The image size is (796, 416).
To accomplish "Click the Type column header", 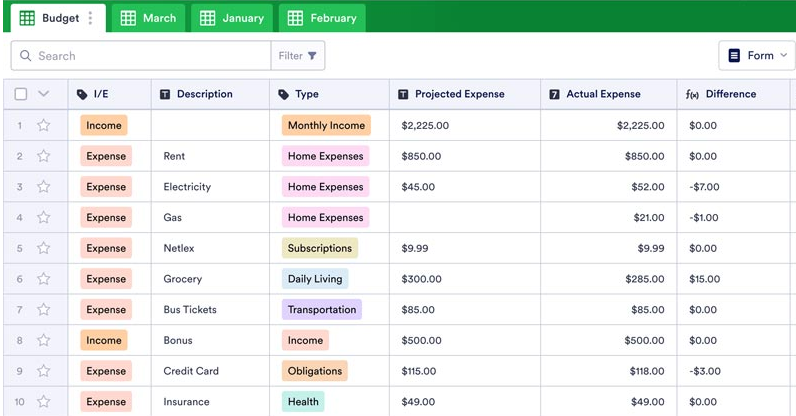I will coord(306,95).
